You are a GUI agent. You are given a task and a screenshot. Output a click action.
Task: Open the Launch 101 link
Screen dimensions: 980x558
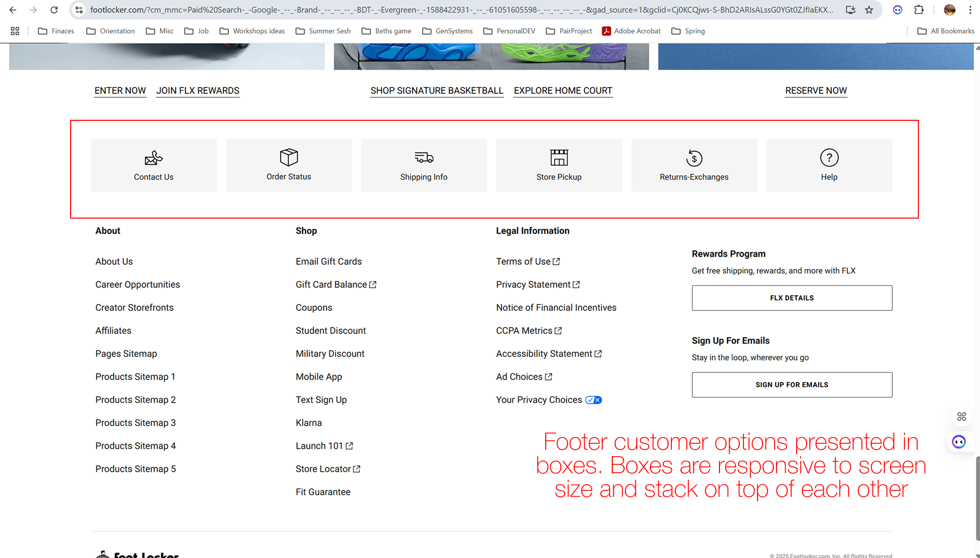pyautogui.click(x=325, y=446)
